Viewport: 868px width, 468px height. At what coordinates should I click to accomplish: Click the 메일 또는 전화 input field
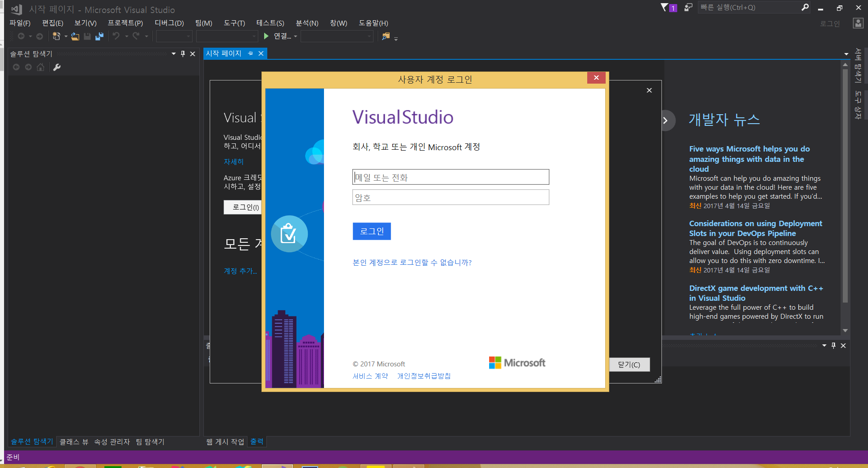coord(450,177)
